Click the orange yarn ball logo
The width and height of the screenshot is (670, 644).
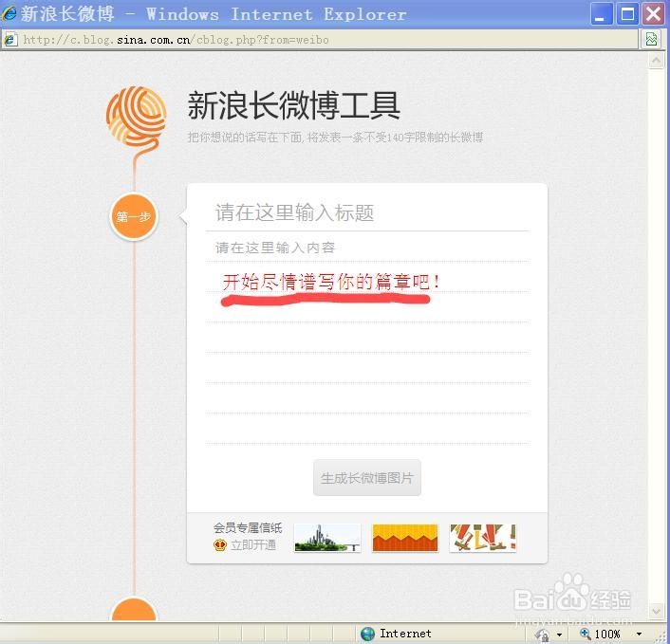click(137, 116)
